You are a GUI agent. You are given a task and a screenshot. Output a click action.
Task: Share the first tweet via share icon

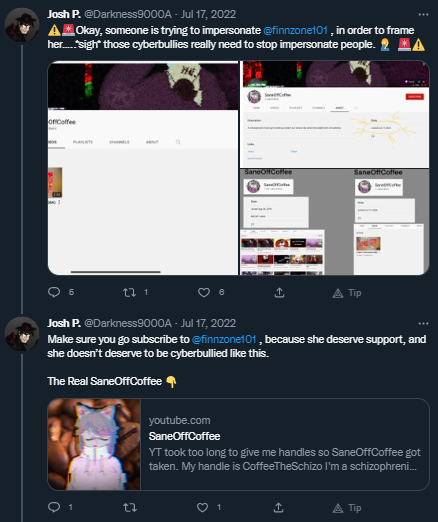point(279,292)
